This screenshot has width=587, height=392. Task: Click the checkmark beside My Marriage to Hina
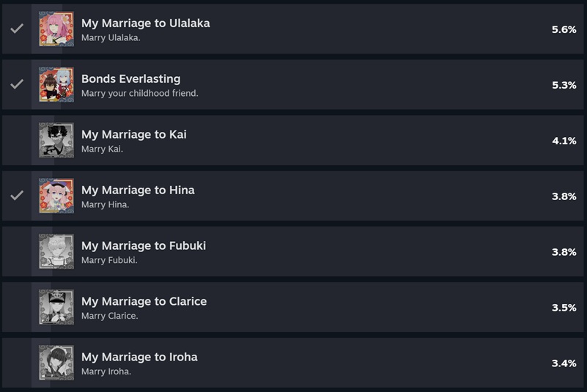pos(17,196)
